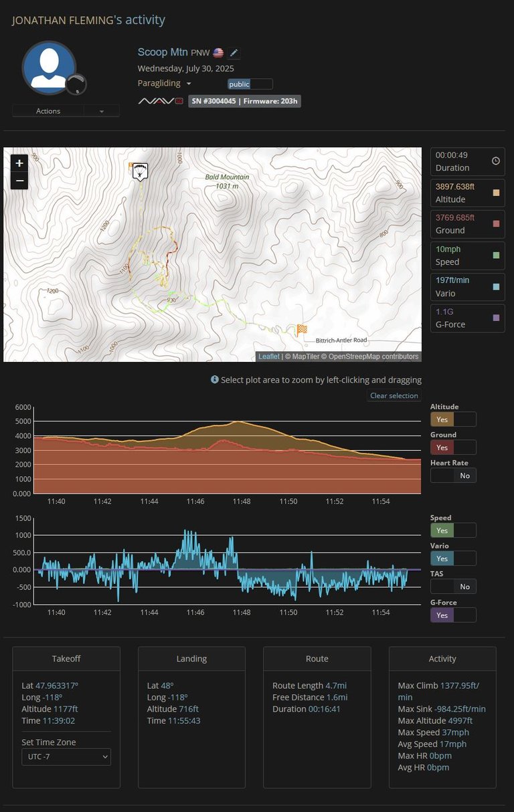514x812 pixels.
Task: Click the small gauge badge on the avatar
Action: [78, 84]
